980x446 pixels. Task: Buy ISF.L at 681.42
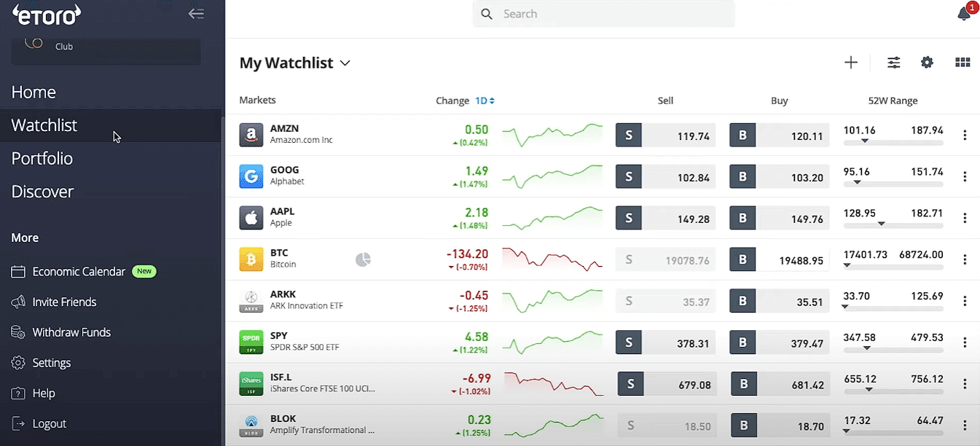[781, 385]
